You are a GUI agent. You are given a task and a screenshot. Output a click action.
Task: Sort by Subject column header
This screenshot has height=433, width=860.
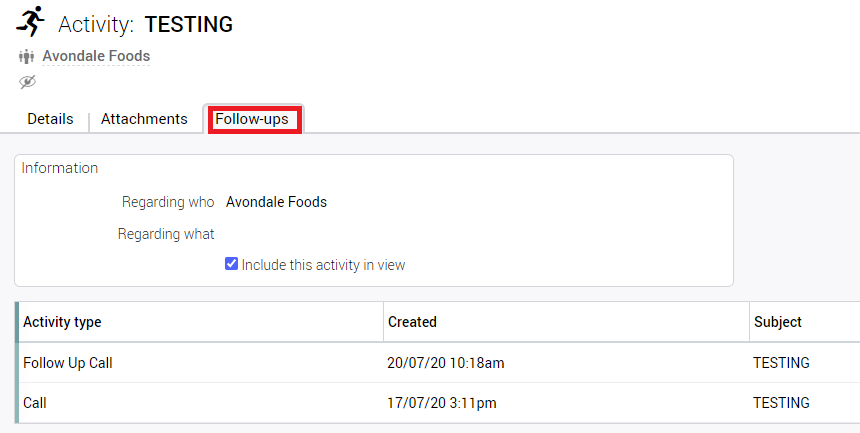(777, 322)
